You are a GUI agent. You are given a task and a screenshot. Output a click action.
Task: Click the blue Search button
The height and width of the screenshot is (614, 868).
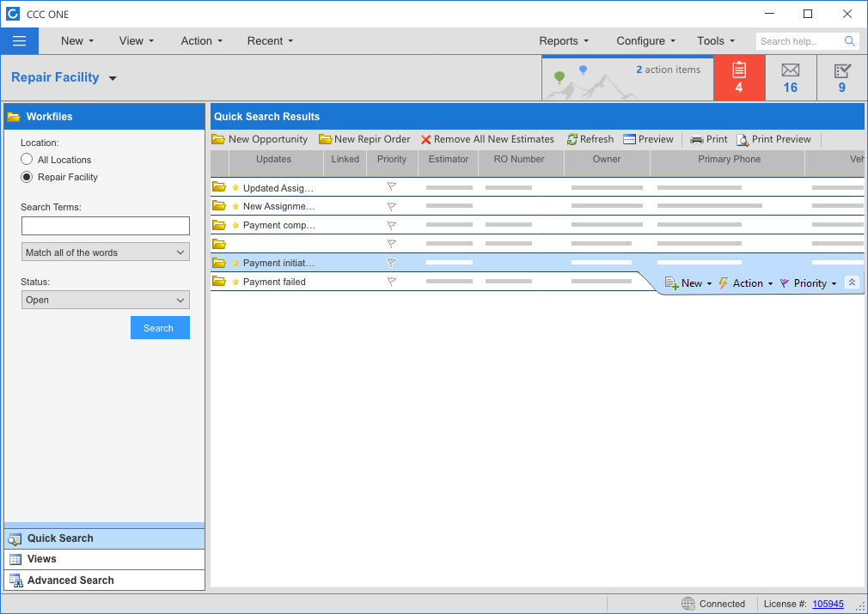pyautogui.click(x=160, y=327)
